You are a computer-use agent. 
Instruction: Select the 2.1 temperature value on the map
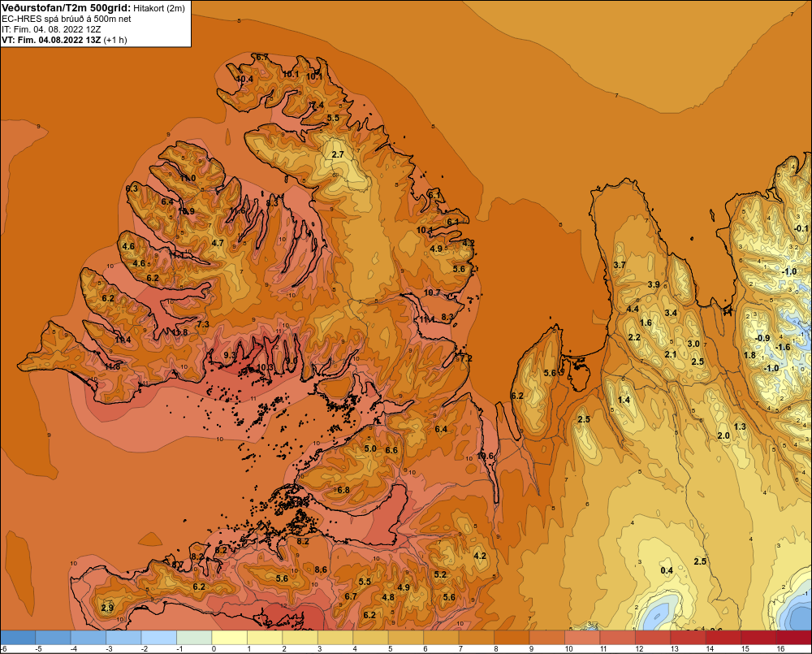tap(671, 354)
